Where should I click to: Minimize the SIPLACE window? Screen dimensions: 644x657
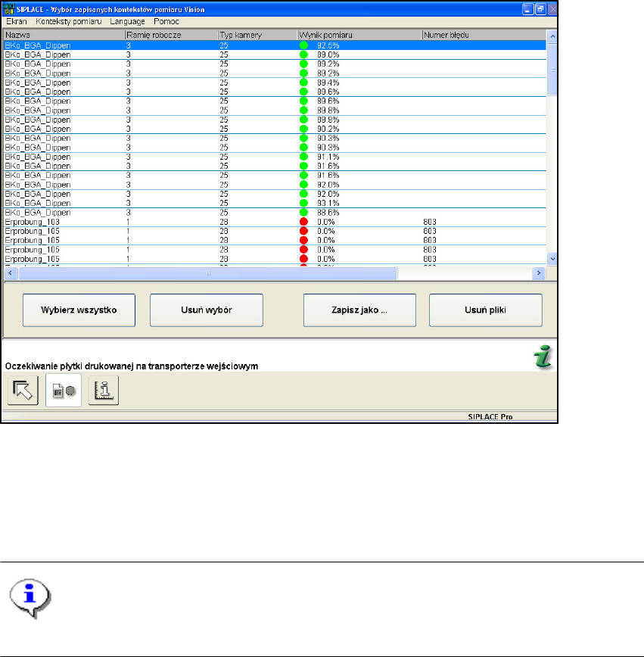[528, 9]
